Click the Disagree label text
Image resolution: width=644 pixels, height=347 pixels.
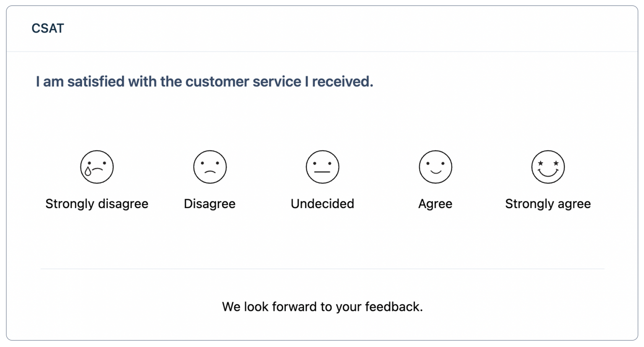point(210,204)
